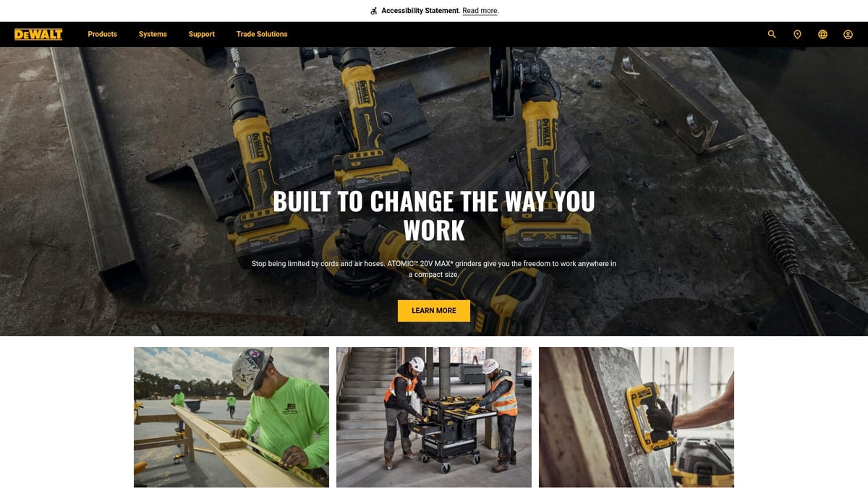Open the globe region selector icon
This screenshot has height=488, width=868.
[822, 34]
